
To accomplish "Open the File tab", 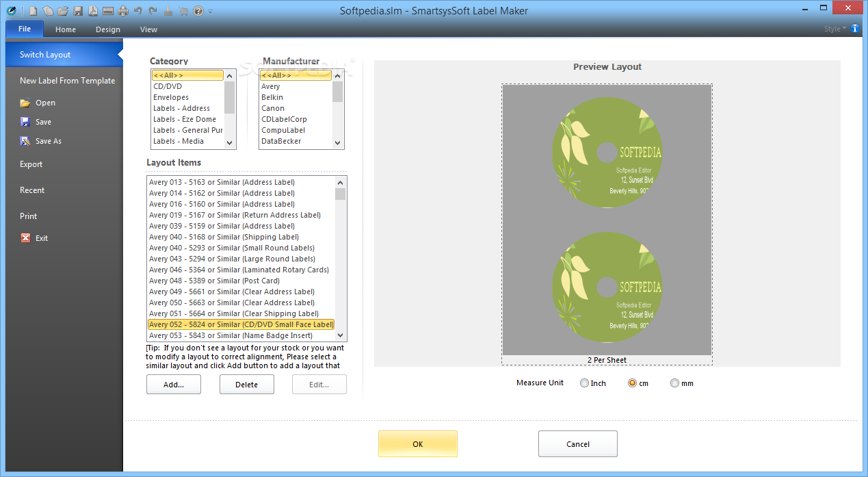I will [25, 29].
